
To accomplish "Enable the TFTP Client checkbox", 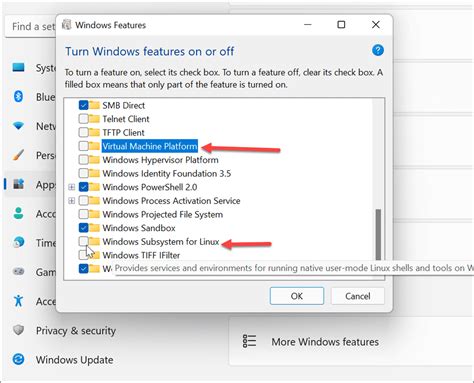I will click(83, 132).
